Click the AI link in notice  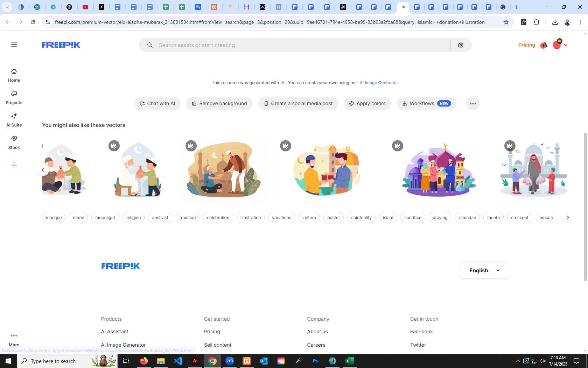click(283, 83)
